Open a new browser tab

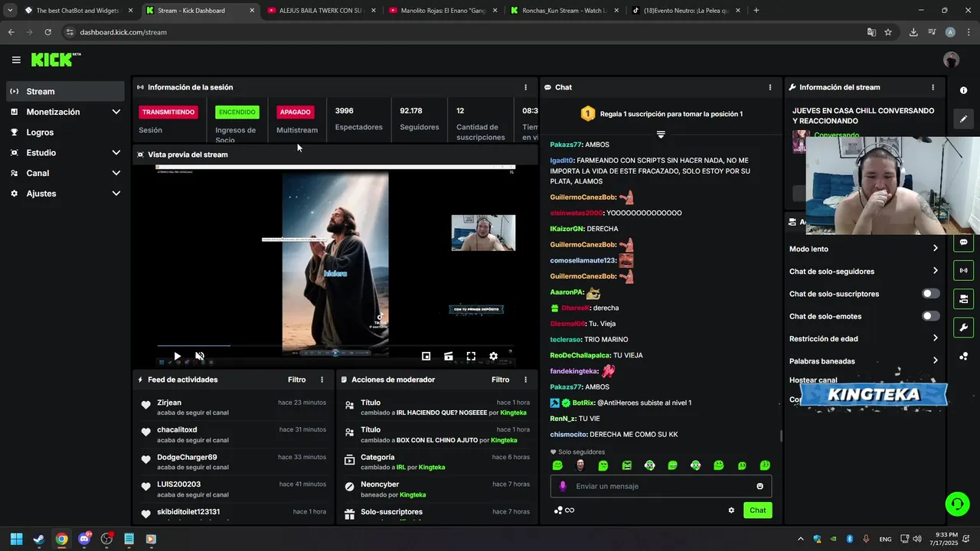click(x=756, y=11)
